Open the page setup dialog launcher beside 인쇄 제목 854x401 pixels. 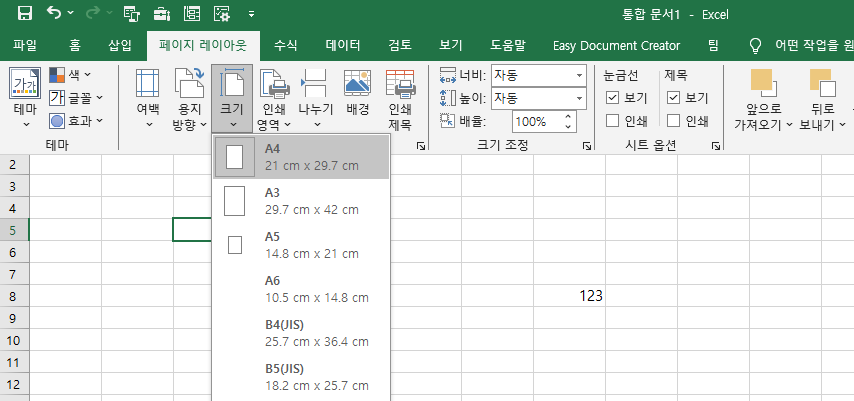pos(420,146)
